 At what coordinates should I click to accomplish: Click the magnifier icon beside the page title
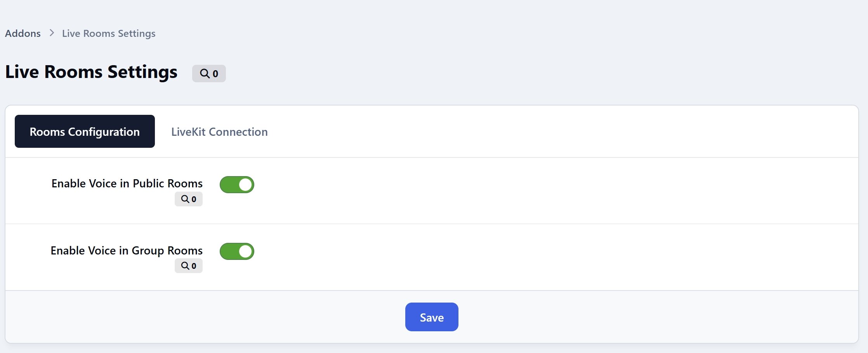[205, 73]
